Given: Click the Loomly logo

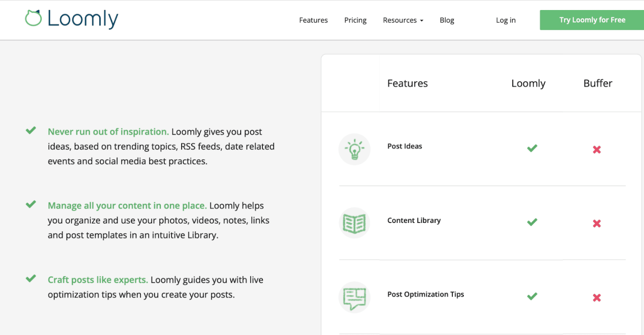Looking at the screenshot, I should tap(70, 19).
